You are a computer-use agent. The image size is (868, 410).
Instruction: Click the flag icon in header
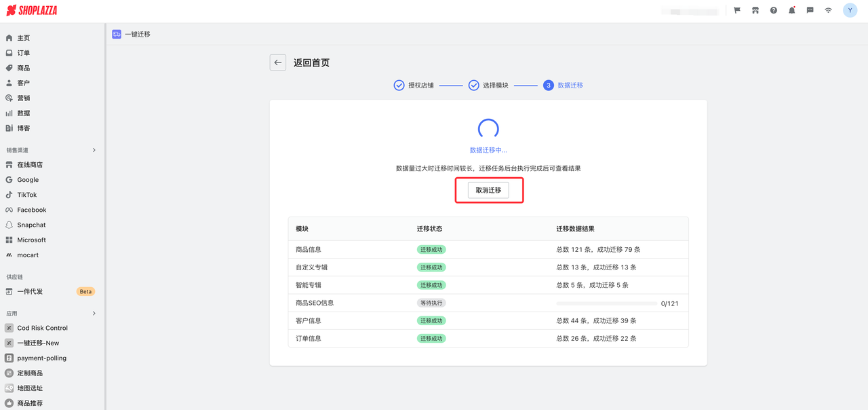click(x=736, y=11)
